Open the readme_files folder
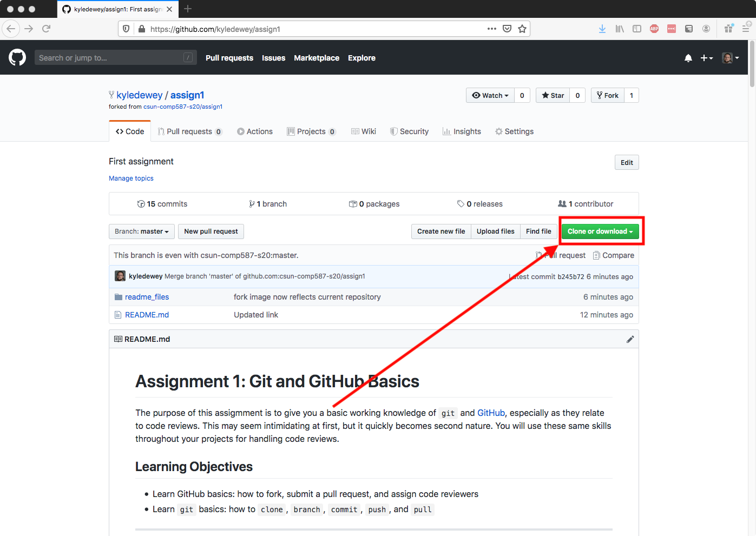Viewport: 756px width, 536px height. (147, 297)
